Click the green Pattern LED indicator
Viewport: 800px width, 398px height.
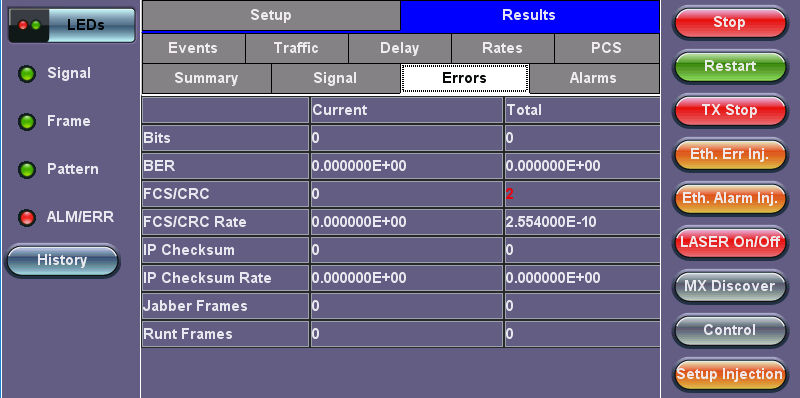[27, 170]
